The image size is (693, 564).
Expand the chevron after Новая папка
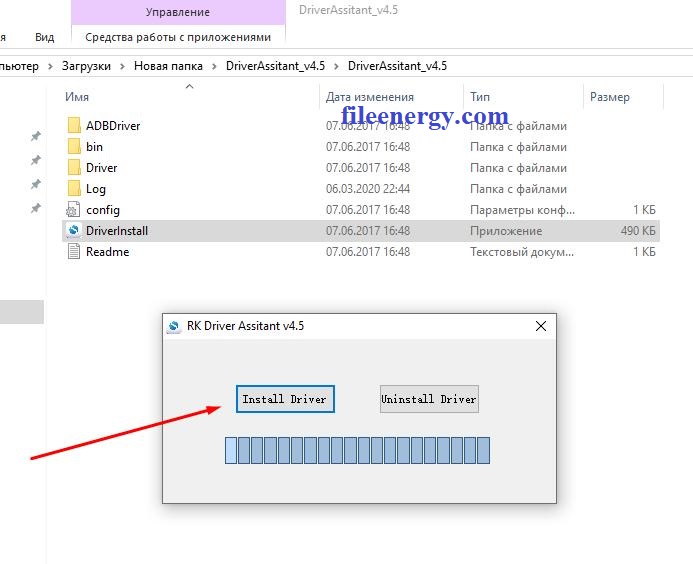click(x=214, y=66)
